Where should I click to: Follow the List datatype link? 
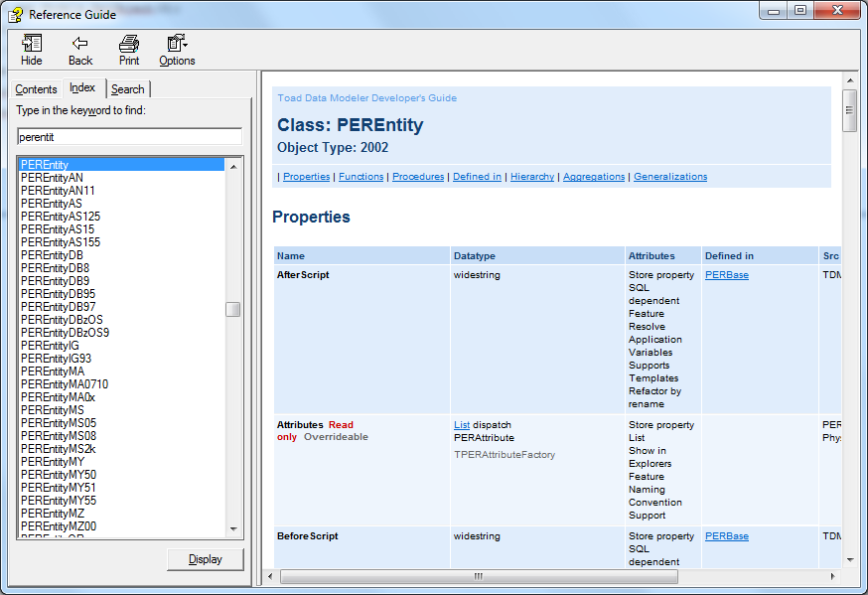tap(462, 424)
